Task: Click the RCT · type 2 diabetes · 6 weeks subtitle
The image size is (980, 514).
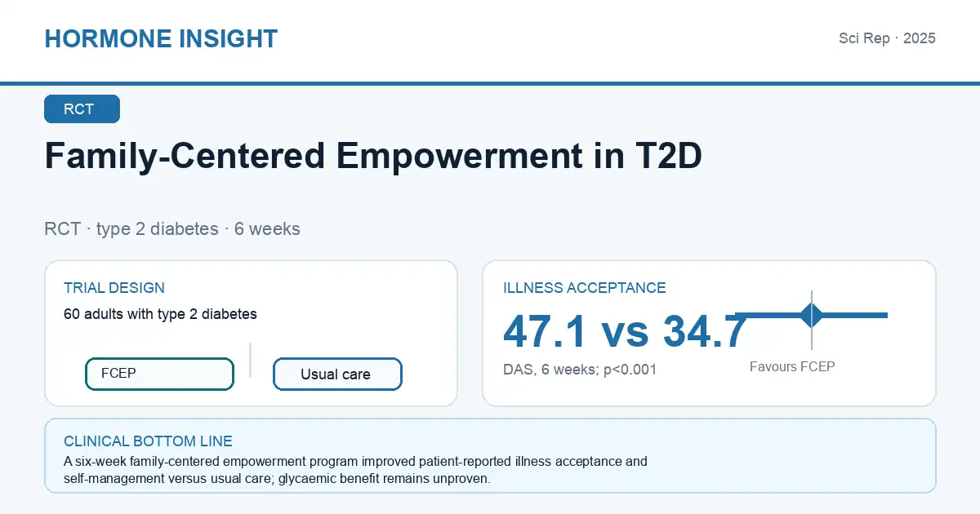Action: [172, 228]
